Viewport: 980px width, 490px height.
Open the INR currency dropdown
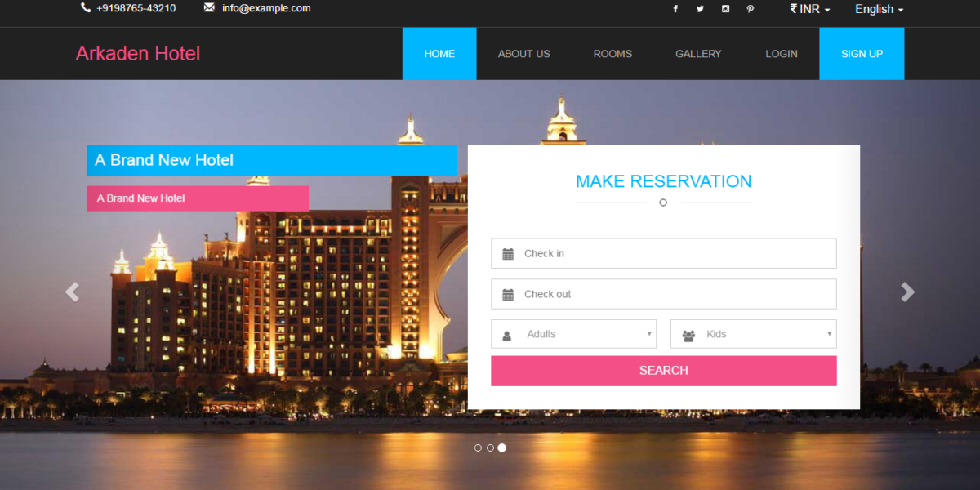pyautogui.click(x=810, y=9)
